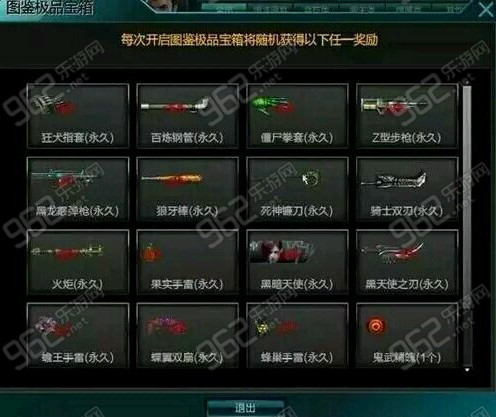Click the vertical scrollbar track
496x417 pixels.
click(x=467, y=226)
